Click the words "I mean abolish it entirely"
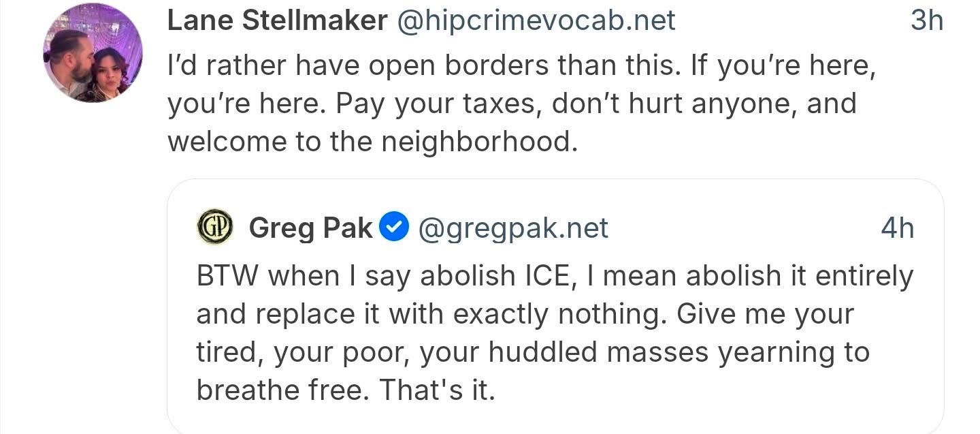Viewport: 980px width, 434px height. 757,276
